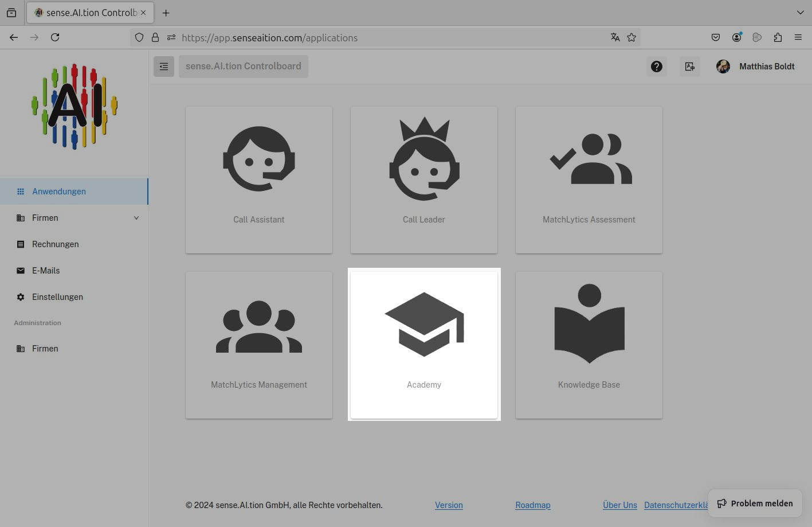
Task: Select E-Mails in the sidebar
Action: [x=74, y=271]
